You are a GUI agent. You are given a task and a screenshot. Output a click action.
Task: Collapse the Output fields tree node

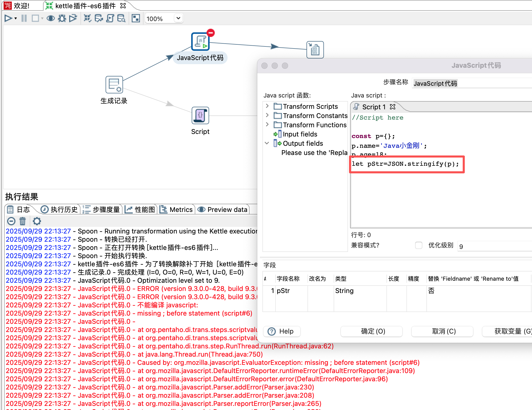(x=267, y=143)
